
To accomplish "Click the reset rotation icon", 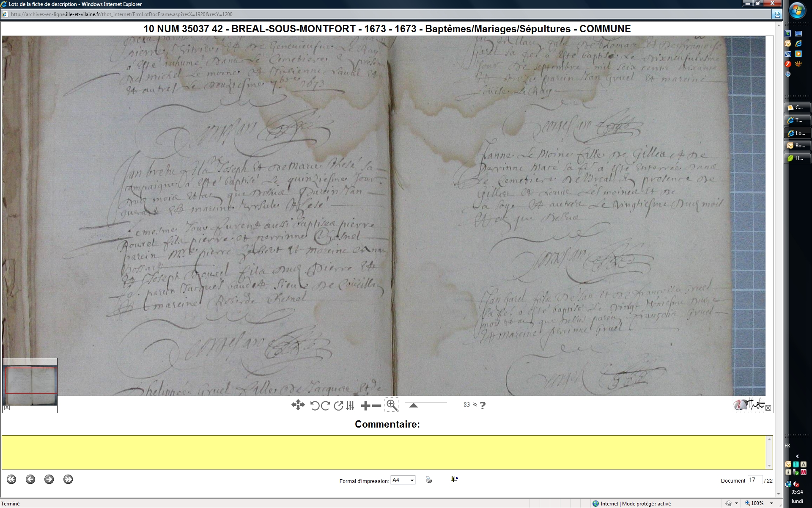I will 338,406.
